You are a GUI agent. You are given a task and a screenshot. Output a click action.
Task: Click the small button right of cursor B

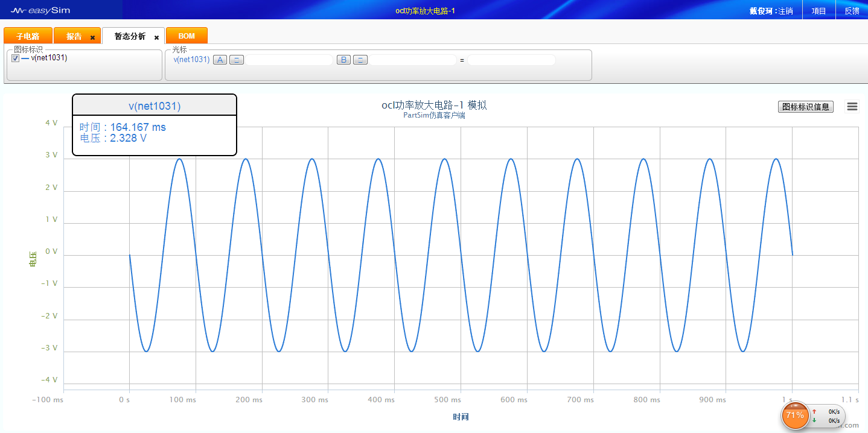360,60
